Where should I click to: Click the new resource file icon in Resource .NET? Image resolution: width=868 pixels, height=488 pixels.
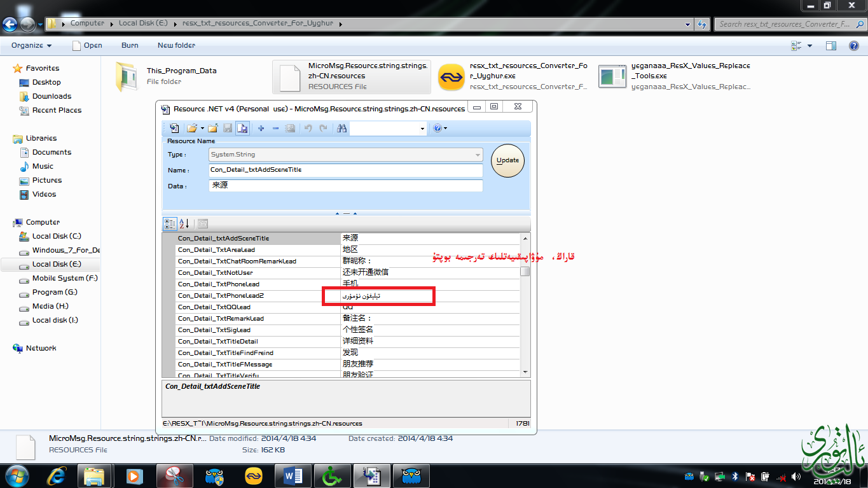click(x=174, y=128)
